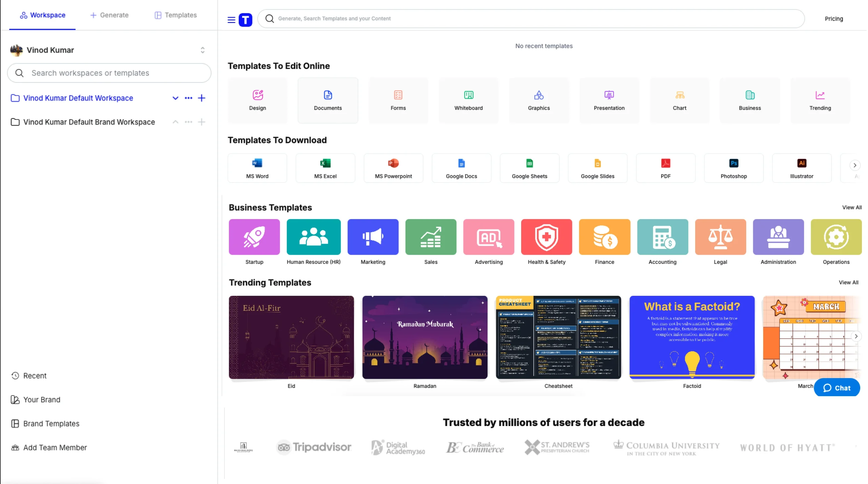Select Vinod Kumar Default Brand Workspace folder
868x484 pixels.
click(x=83, y=122)
